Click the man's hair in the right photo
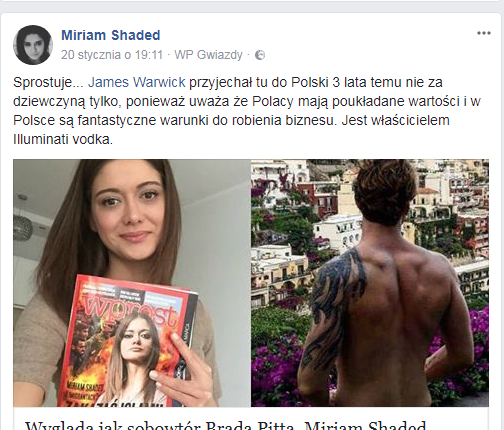Image resolution: width=504 pixels, height=430 pixels. click(385, 187)
